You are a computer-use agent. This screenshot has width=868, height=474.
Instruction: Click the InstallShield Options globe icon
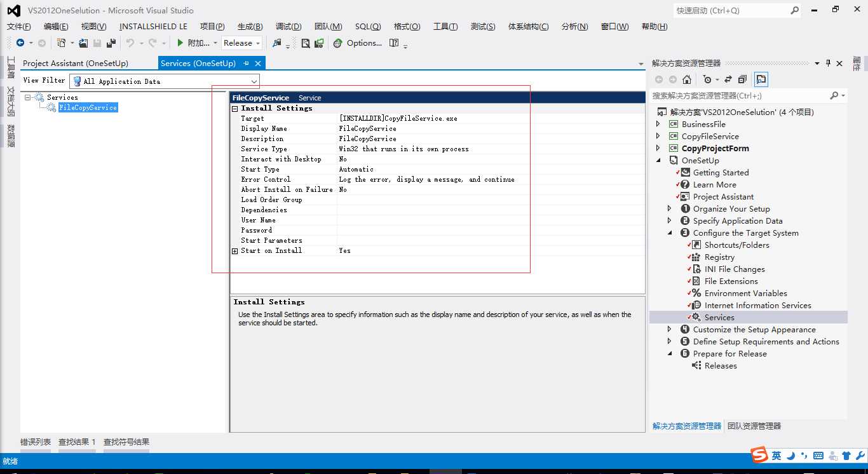pos(337,43)
